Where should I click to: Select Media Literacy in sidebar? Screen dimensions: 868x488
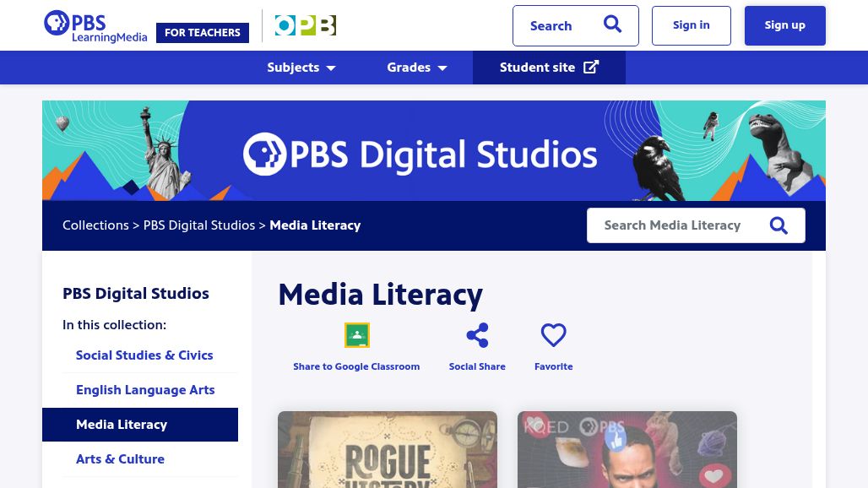point(140,425)
